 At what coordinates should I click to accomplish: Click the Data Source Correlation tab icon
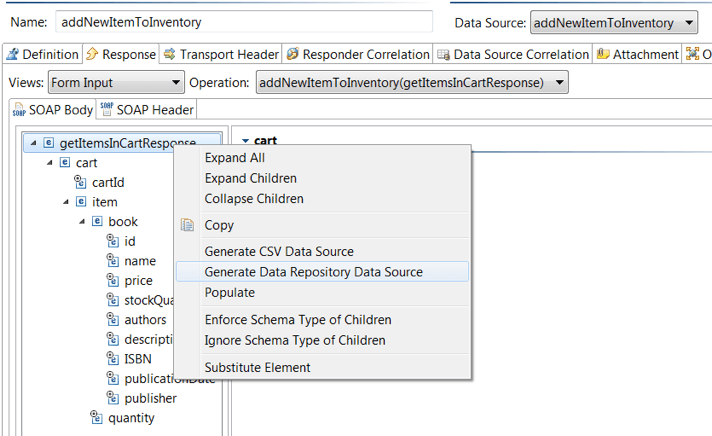tap(443, 54)
